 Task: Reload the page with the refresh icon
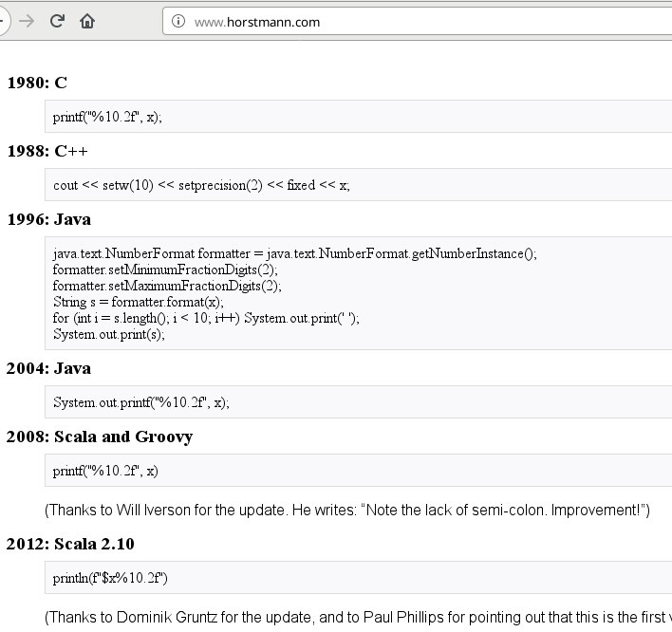[57, 21]
